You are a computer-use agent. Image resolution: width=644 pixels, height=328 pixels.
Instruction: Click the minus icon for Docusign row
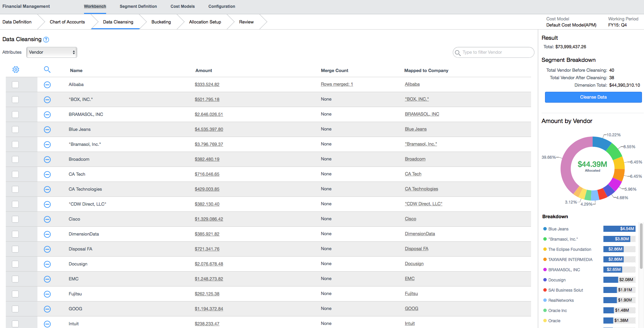(47, 264)
